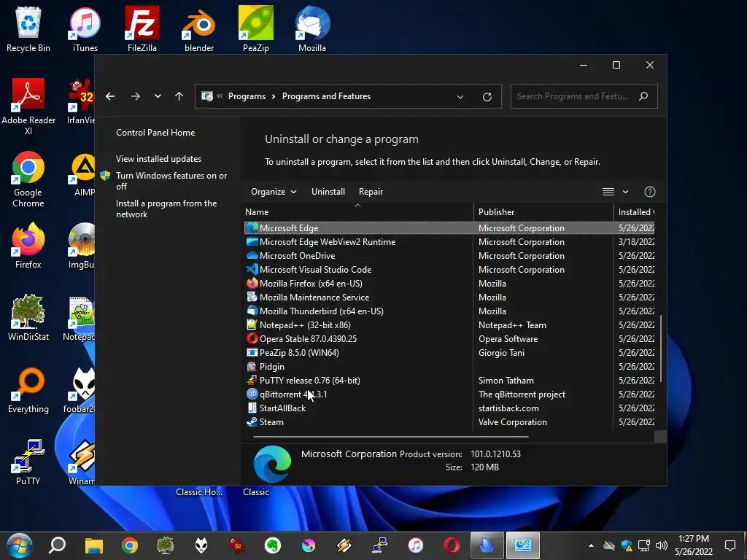747x560 pixels.
Task: Open the taskbar search magnifier
Action: 57,545
